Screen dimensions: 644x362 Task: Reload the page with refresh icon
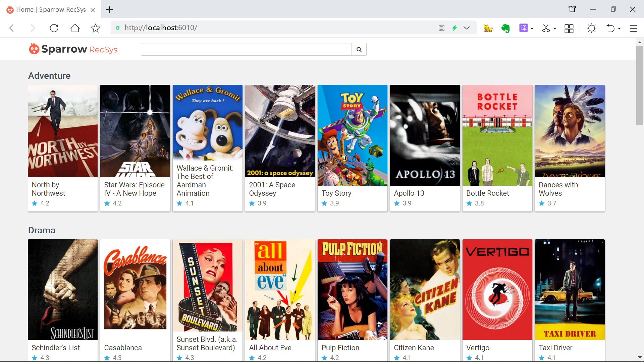pyautogui.click(x=54, y=28)
